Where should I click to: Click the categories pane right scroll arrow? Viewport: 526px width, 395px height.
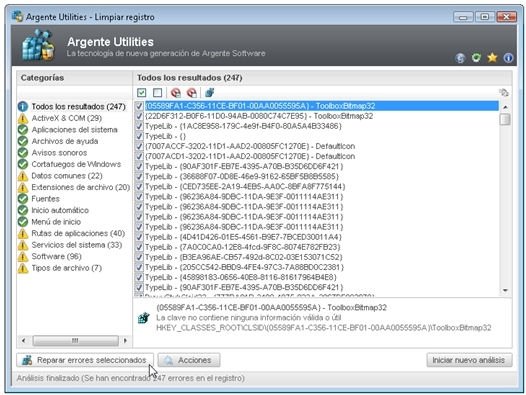pyautogui.click(x=125, y=341)
